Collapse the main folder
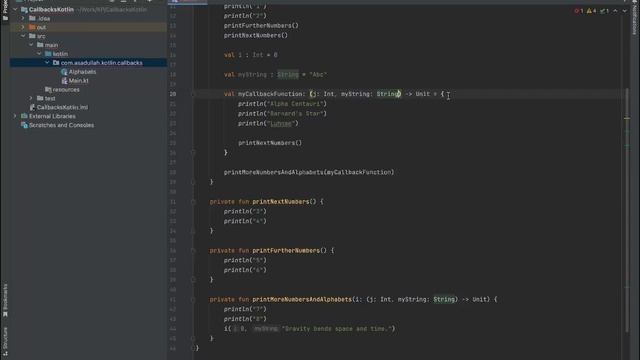 click(31, 45)
